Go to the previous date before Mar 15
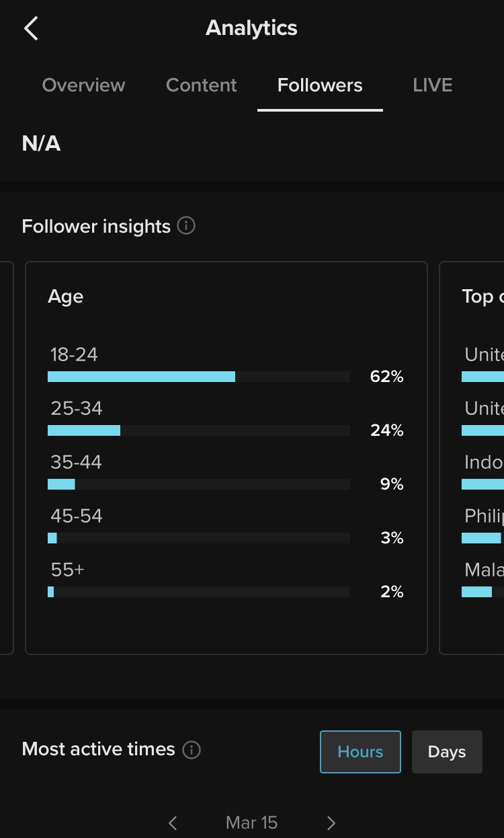The height and width of the screenshot is (838, 504). pyautogui.click(x=173, y=823)
